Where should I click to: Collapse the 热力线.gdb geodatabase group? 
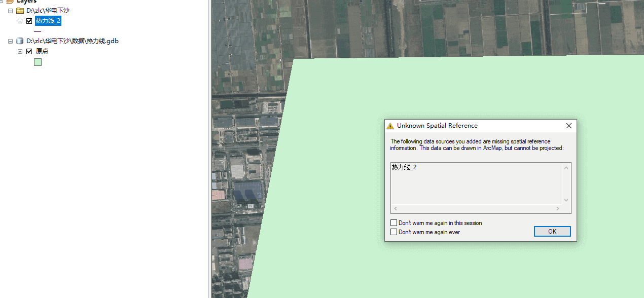pos(10,41)
